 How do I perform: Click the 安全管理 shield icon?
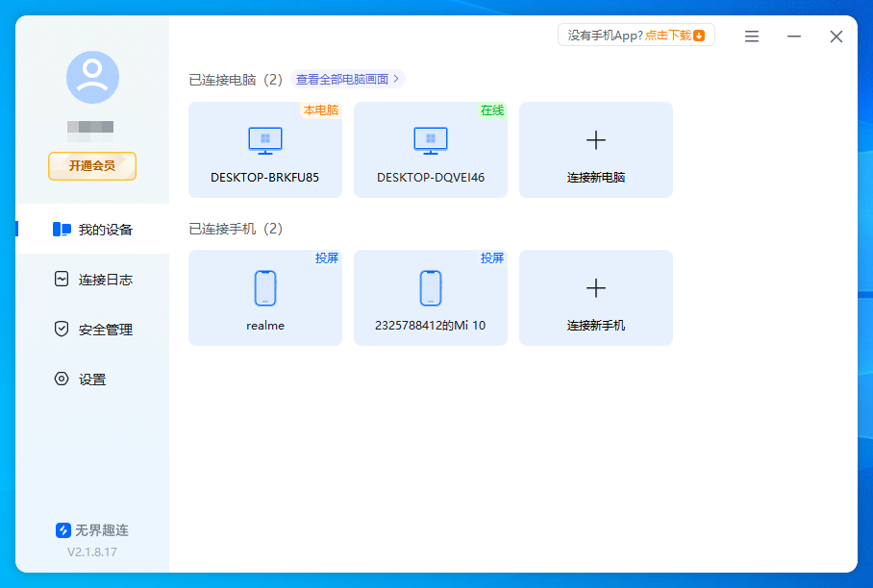click(60, 329)
